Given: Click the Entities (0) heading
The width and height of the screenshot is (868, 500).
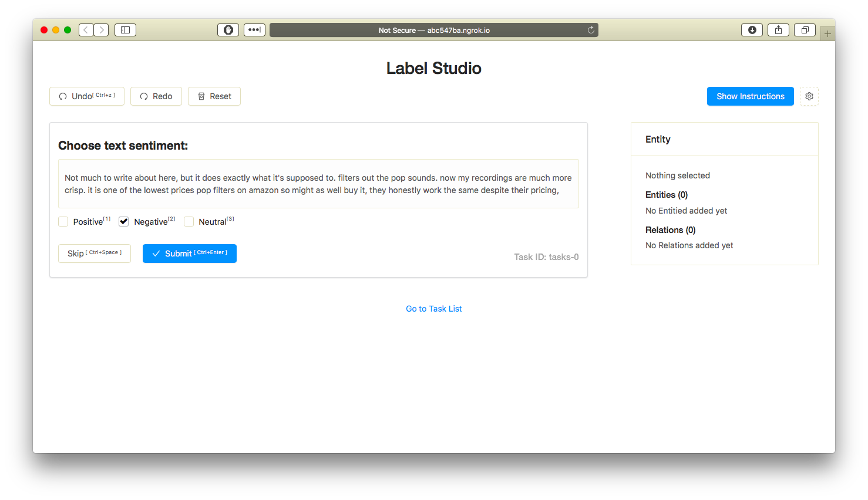Looking at the screenshot, I should 667,195.
